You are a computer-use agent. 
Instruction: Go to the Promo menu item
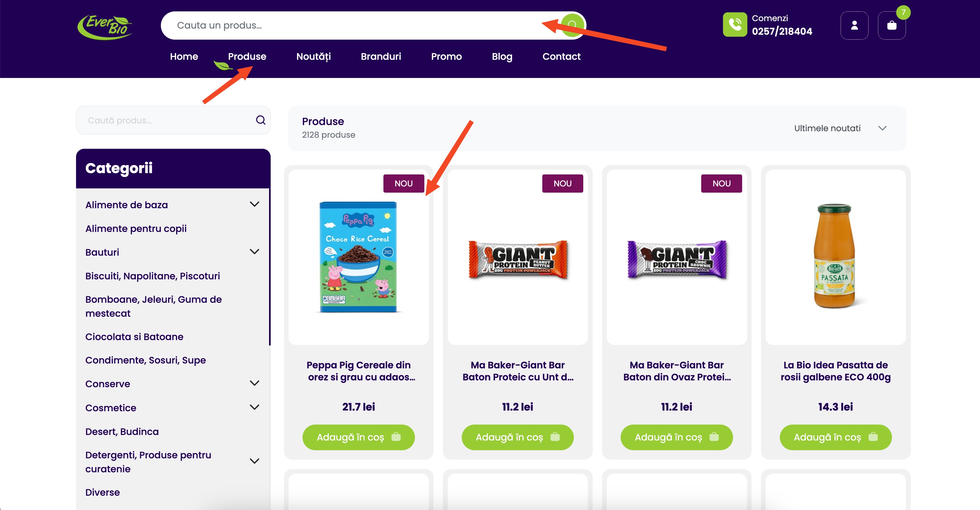click(x=446, y=56)
